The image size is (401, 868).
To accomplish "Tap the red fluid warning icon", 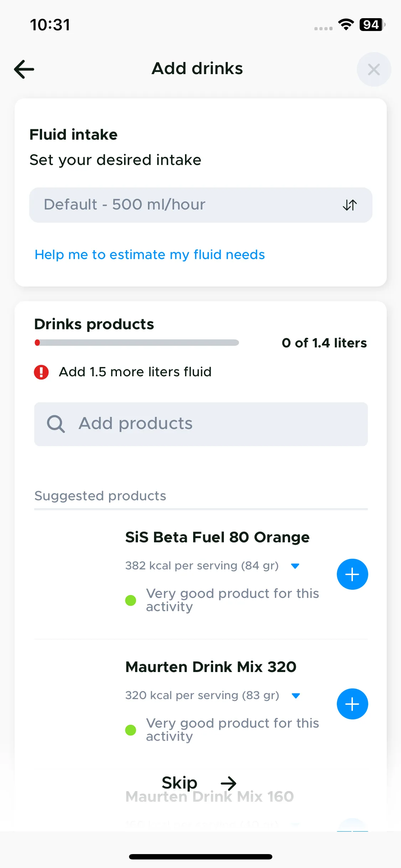I will [x=41, y=372].
